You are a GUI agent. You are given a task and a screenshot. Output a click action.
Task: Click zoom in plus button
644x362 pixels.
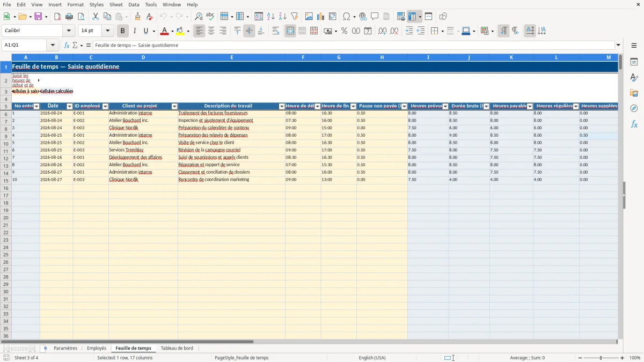click(x=623, y=358)
